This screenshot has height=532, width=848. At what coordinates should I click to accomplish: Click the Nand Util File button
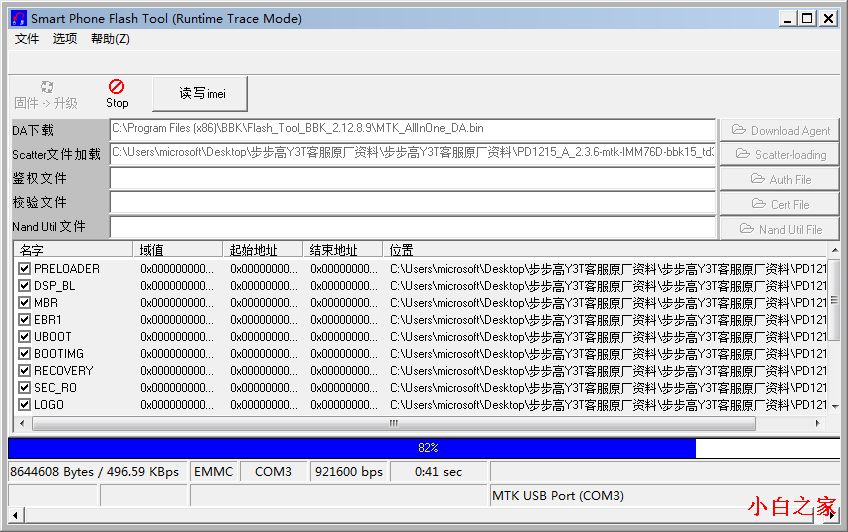[779, 229]
